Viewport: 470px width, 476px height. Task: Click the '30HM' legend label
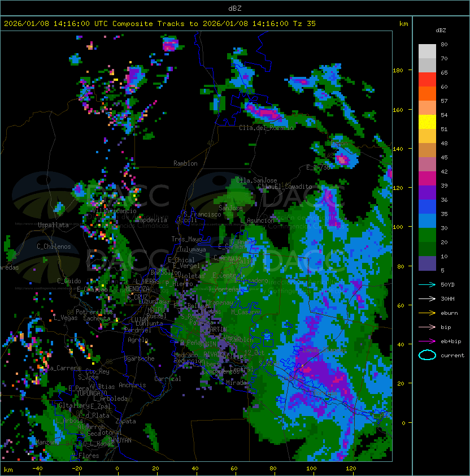click(447, 298)
